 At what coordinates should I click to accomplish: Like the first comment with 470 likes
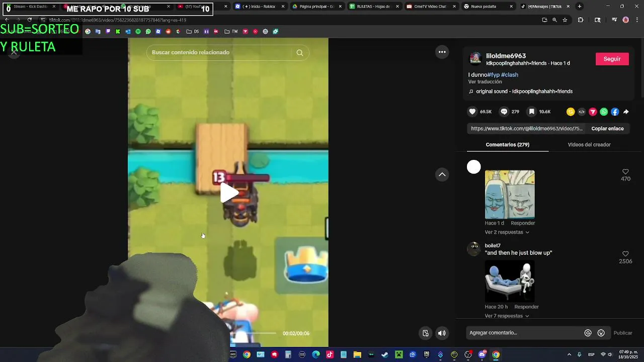(x=625, y=171)
